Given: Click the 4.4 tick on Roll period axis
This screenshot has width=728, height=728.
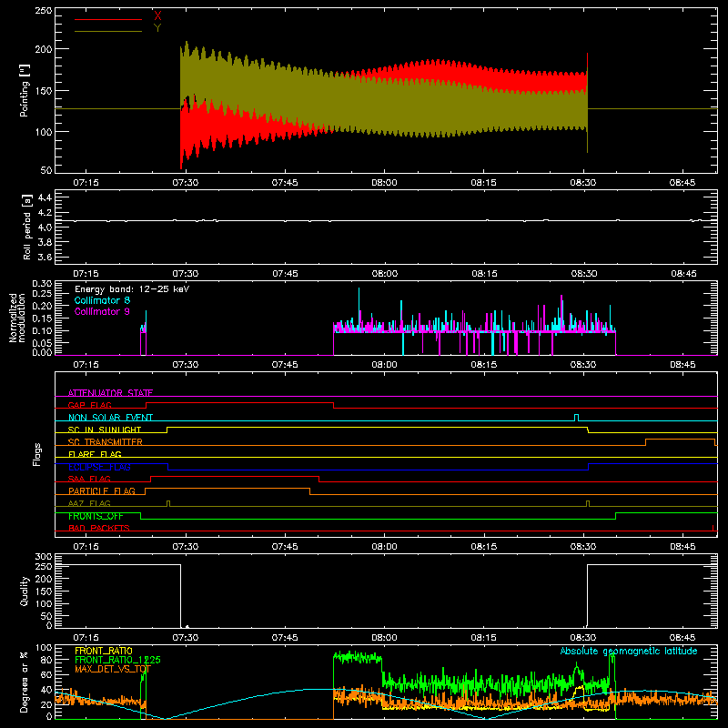Looking at the screenshot, I should (45, 197).
